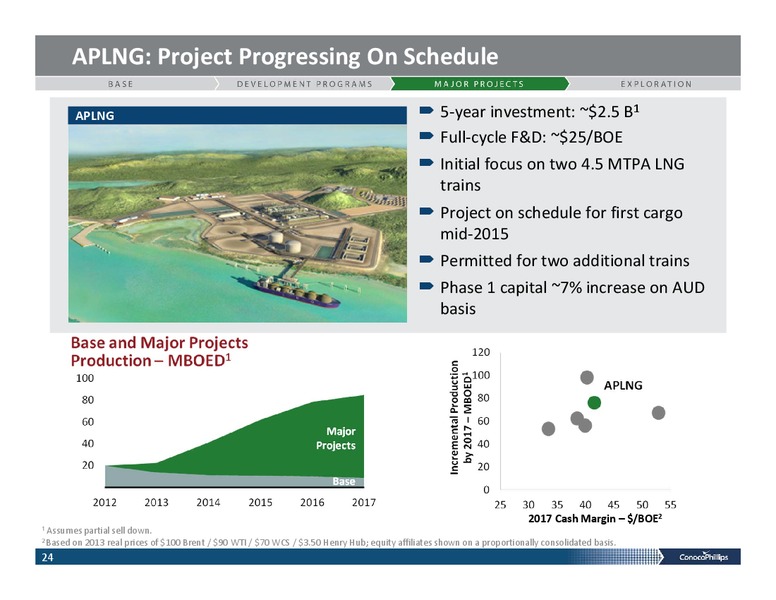Image resolution: width=776 pixels, height=600 pixels.
Task: Click arrow bullet beside Phase 1 capital
Action: [426, 286]
